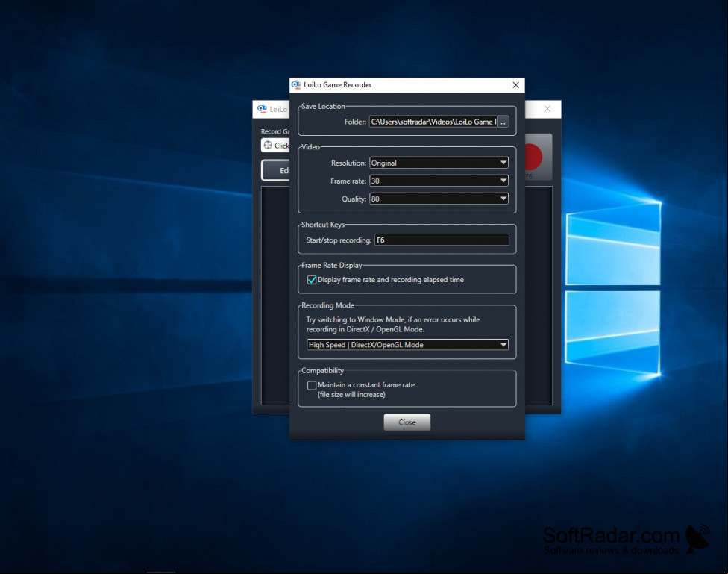Uncheck Display frame rate and recording elapsed time

click(x=312, y=280)
